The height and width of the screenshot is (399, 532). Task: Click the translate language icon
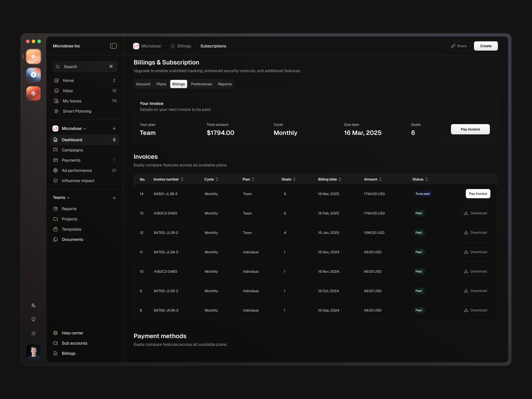(x=33, y=305)
